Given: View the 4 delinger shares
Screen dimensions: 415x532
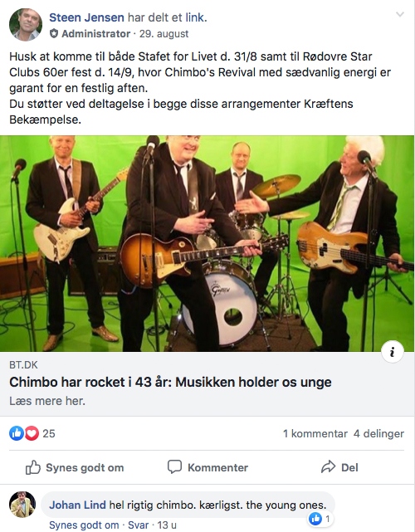Looking at the screenshot, I should click(x=378, y=433).
